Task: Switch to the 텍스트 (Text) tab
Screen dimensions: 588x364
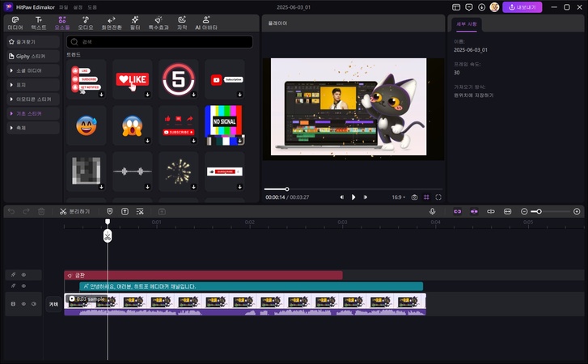Action: tap(39, 23)
